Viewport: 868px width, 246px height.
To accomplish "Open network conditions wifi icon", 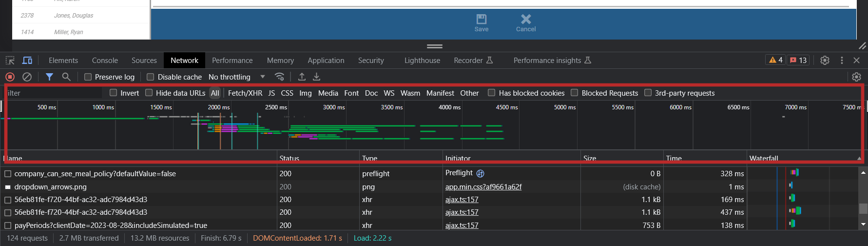I will coord(279,77).
